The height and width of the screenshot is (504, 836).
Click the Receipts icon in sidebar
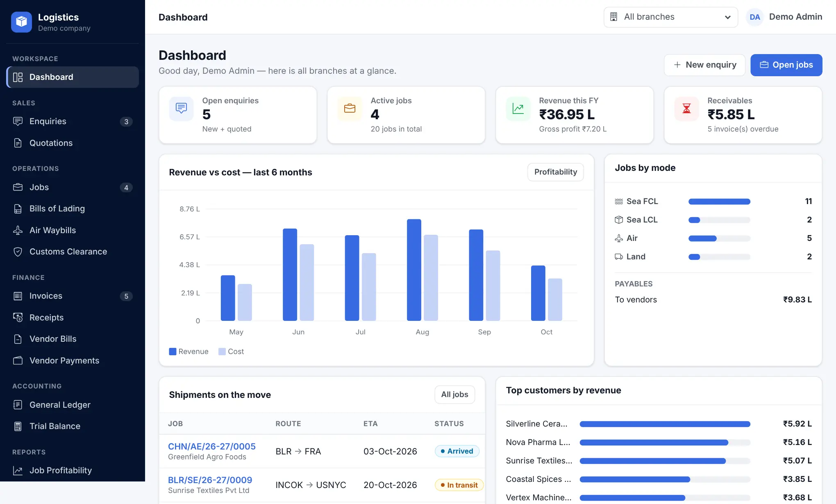pos(18,318)
